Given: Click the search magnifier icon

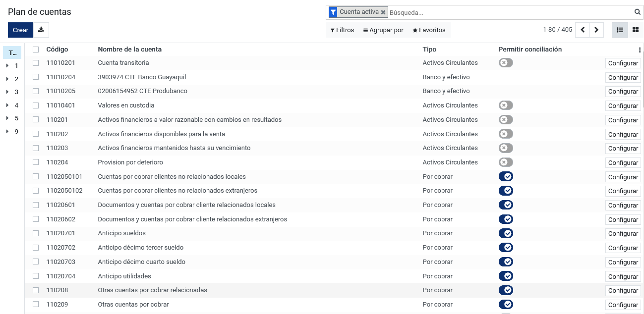Looking at the screenshot, I should 638,12.
